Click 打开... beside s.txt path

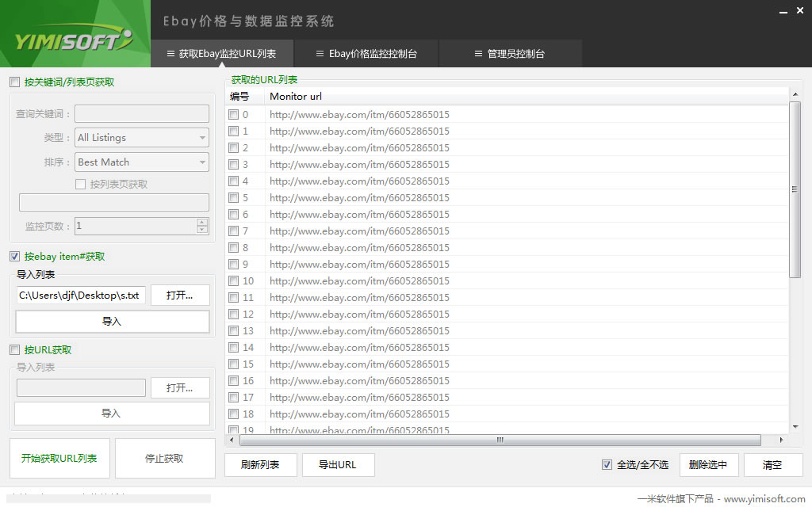point(180,296)
